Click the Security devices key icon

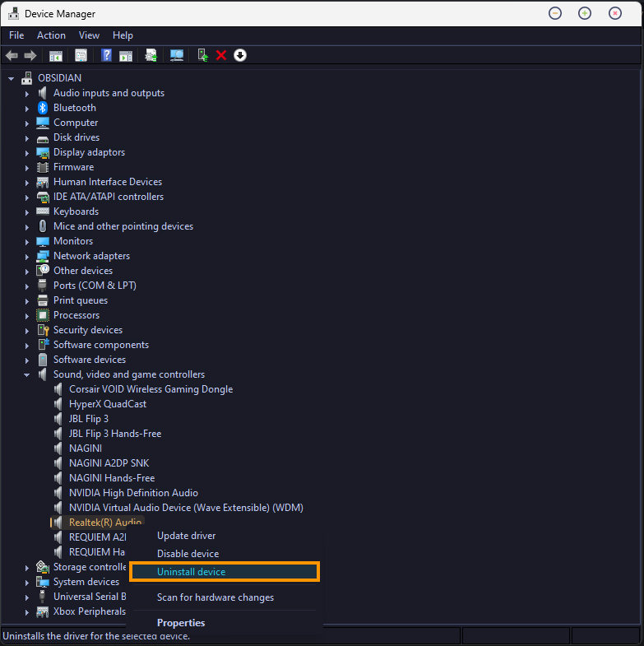coord(43,330)
